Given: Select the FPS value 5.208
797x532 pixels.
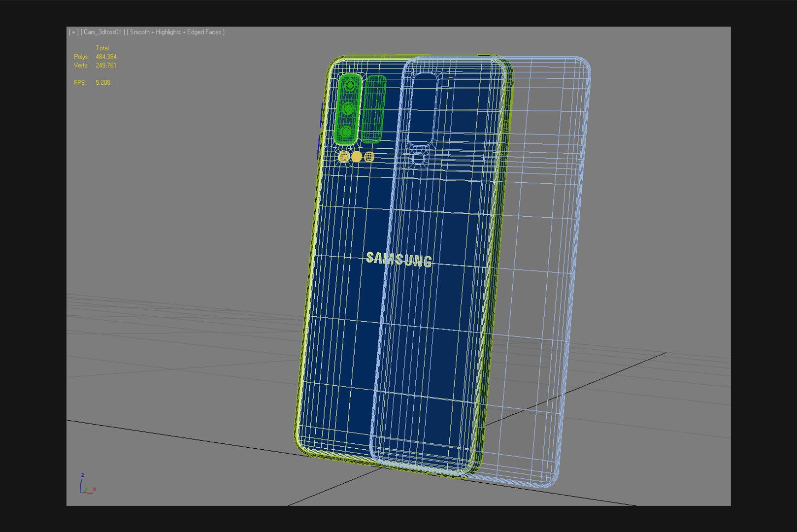Looking at the screenshot, I should (x=103, y=82).
